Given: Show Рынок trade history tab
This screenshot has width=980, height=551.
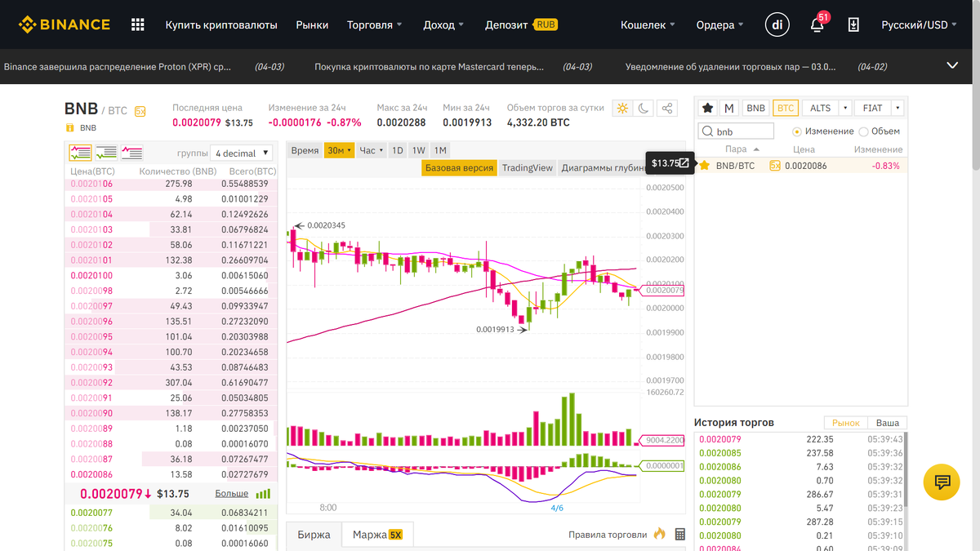Looking at the screenshot, I should (x=846, y=423).
